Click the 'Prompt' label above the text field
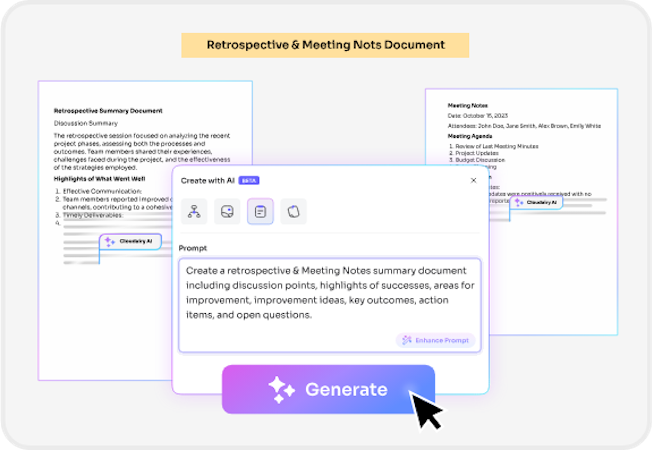The image size is (653, 450). [x=193, y=248]
